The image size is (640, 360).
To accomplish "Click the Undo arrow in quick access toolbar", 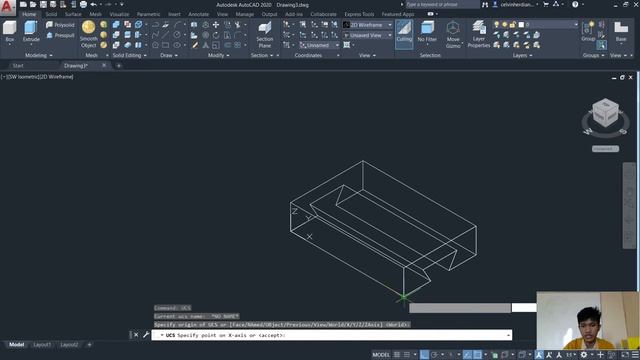I will pos(93,4).
